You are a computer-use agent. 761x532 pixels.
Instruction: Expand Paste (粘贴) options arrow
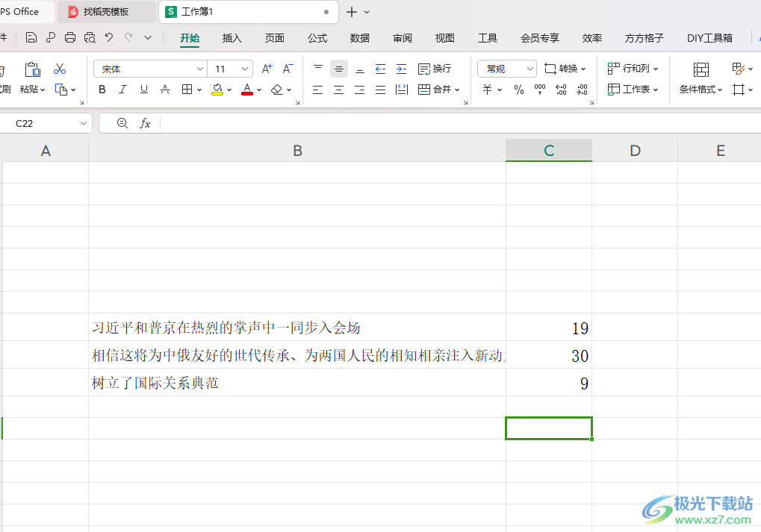[43, 90]
